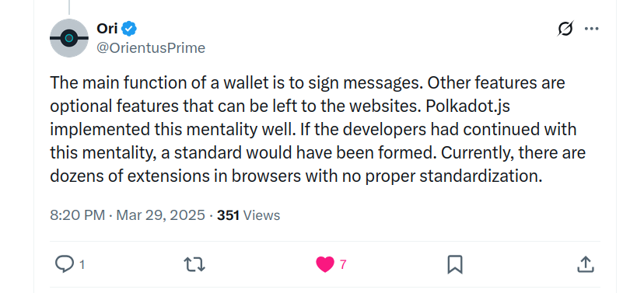Unlike the post via pink heart
Viewport: 644px width, 293px height.
click(325, 264)
